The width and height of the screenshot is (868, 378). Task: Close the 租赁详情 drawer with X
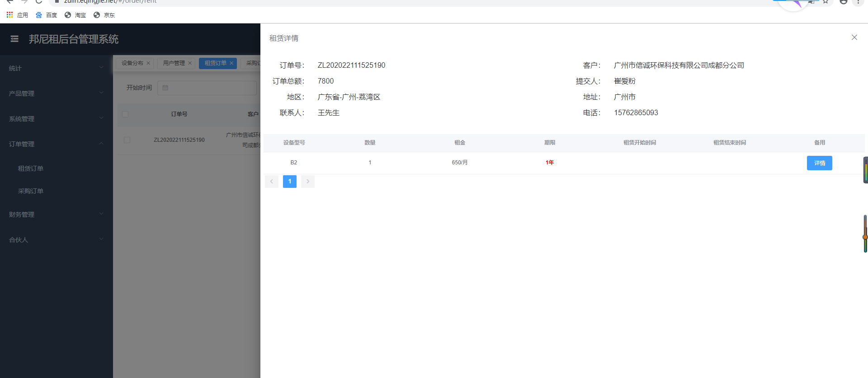[854, 37]
